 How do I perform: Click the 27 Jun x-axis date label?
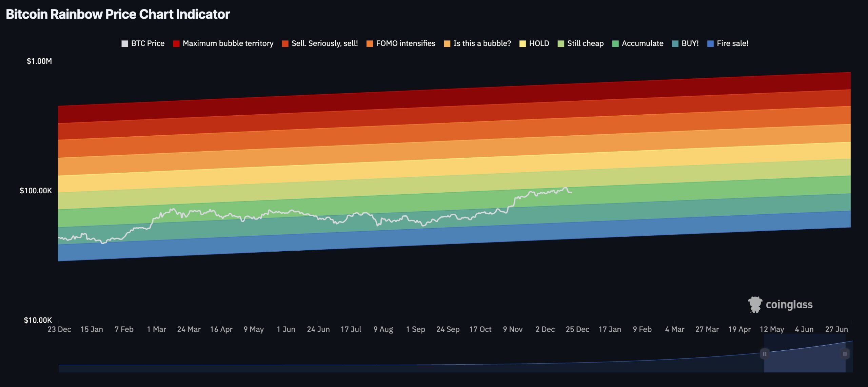point(837,329)
